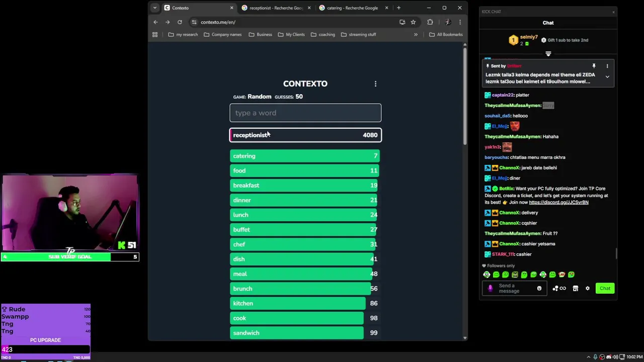Screen dimensions: 644x362
Task: Open the Kick chat settings gear
Action: 587,289
